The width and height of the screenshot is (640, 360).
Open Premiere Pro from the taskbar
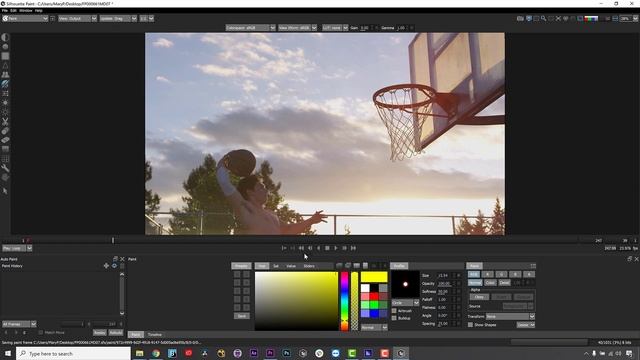coord(270,353)
